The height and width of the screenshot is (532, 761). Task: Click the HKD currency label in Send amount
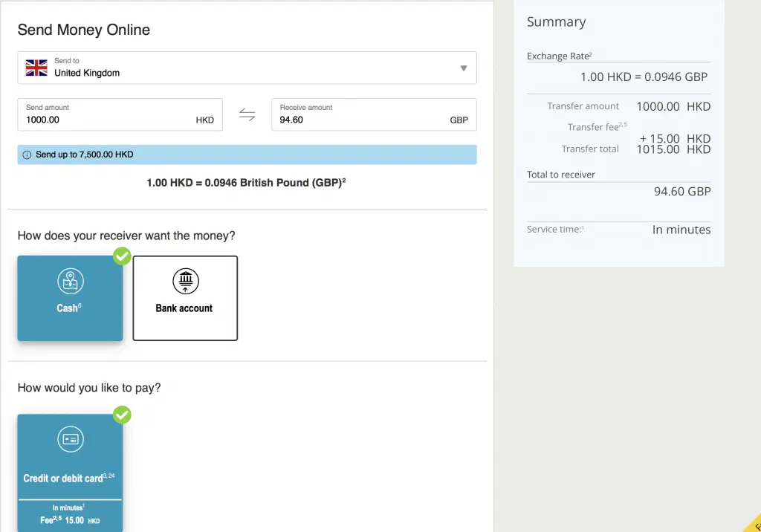coord(205,120)
